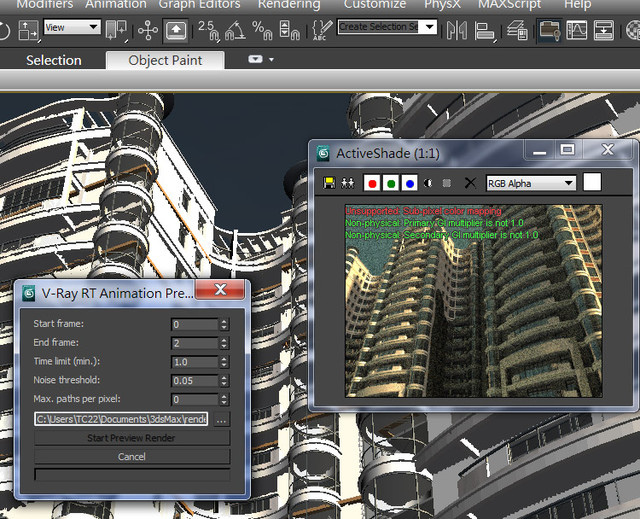Toggle the Graphite ribbon icon
This screenshot has height=519, width=640.
[x=549, y=30]
